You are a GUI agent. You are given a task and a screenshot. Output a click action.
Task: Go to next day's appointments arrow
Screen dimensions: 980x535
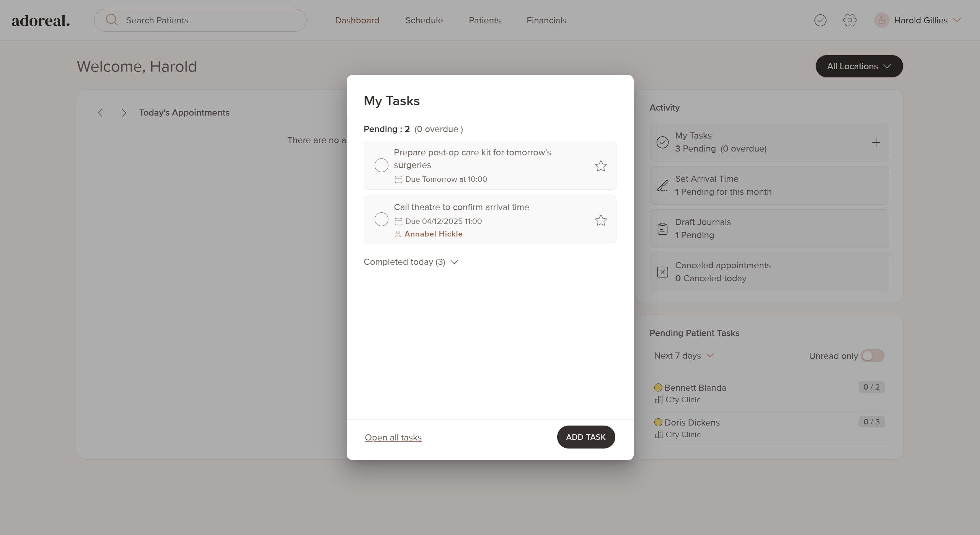124,113
